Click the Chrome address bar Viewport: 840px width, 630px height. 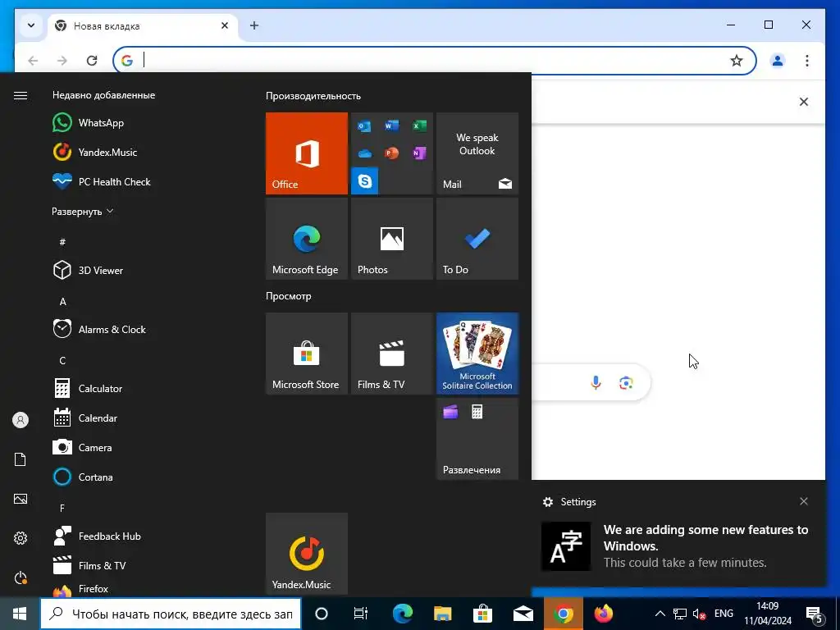[434, 61]
